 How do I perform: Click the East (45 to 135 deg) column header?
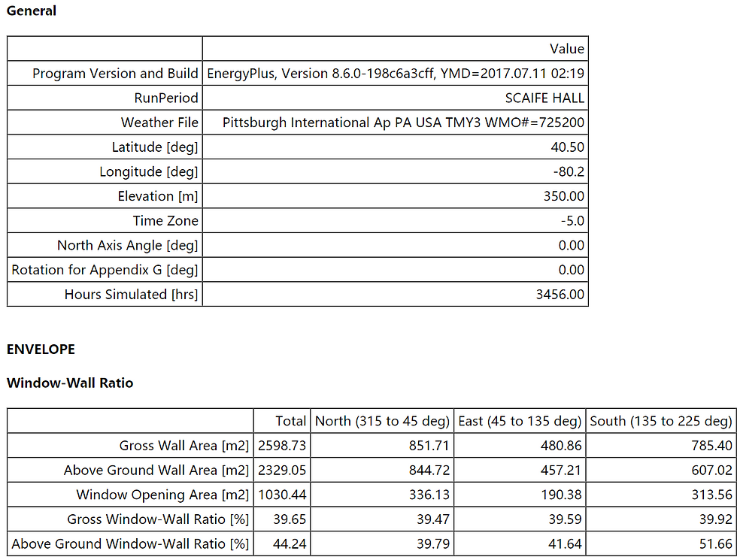[520, 420]
